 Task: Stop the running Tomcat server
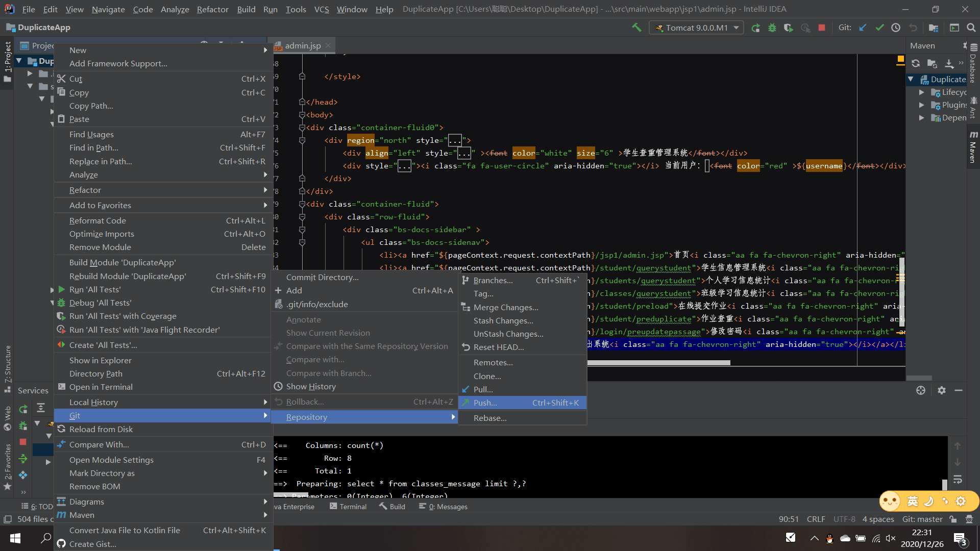(x=822, y=28)
